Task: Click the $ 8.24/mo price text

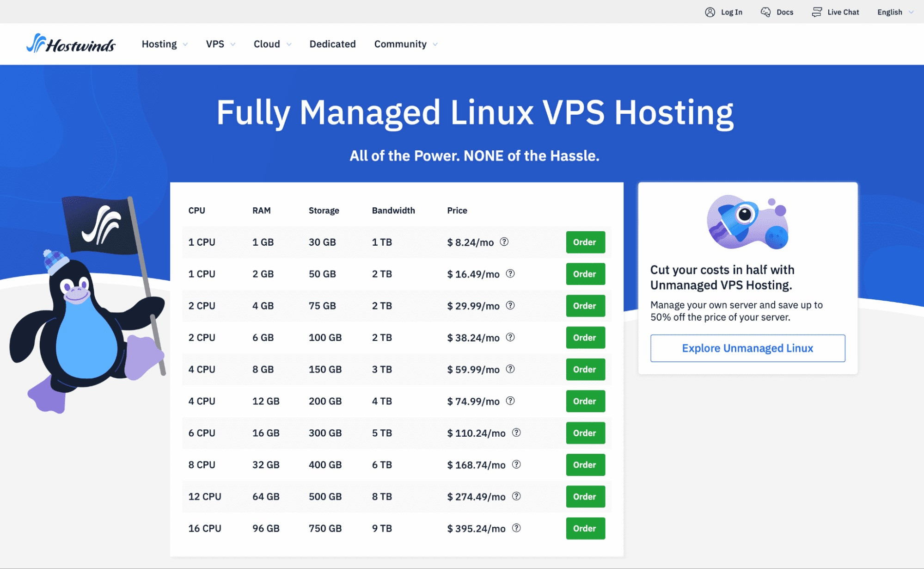Action: click(x=471, y=242)
